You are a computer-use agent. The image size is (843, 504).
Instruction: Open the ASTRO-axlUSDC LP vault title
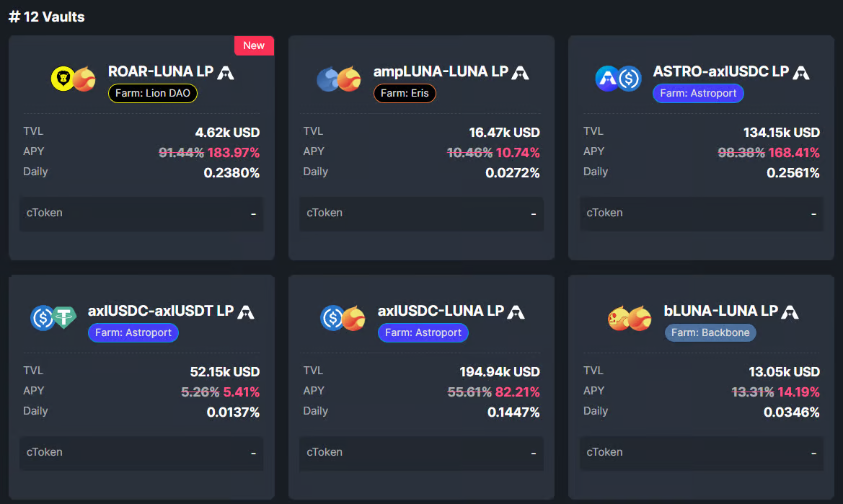point(721,71)
